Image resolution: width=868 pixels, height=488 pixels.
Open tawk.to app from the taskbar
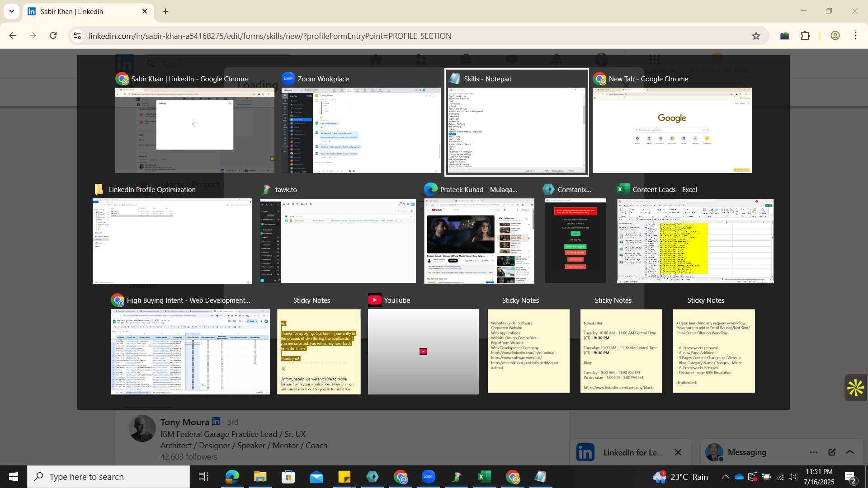(456, 477)
